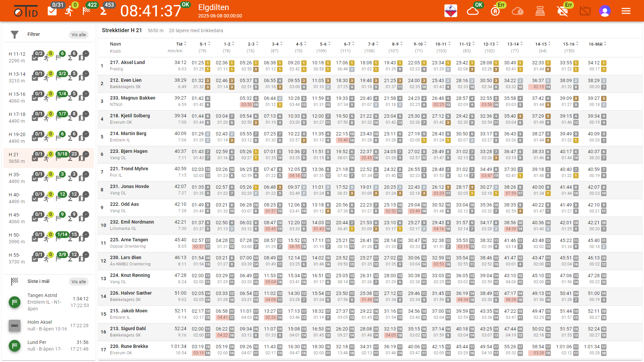Open the sigma total icon showing 453
The height and width of the screenshot is (362, 644).
click(x=104, y=11)
